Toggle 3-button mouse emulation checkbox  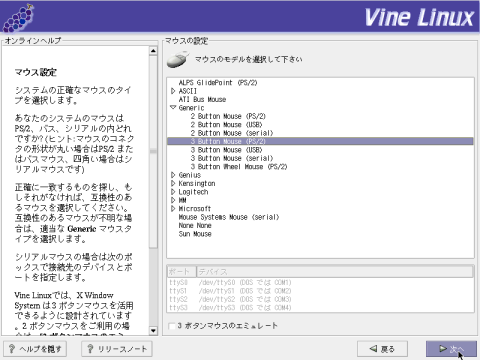coord(172,326)
